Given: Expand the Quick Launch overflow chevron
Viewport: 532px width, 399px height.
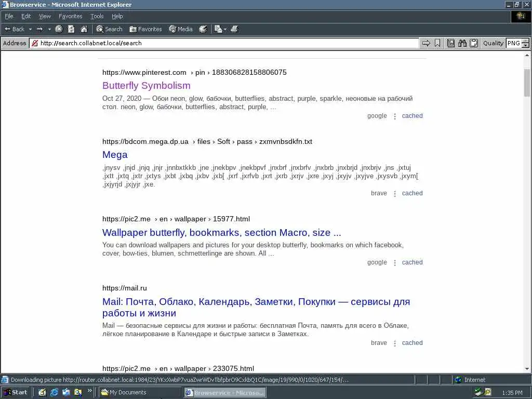Looking at the screenshot, I should point(89,391).
